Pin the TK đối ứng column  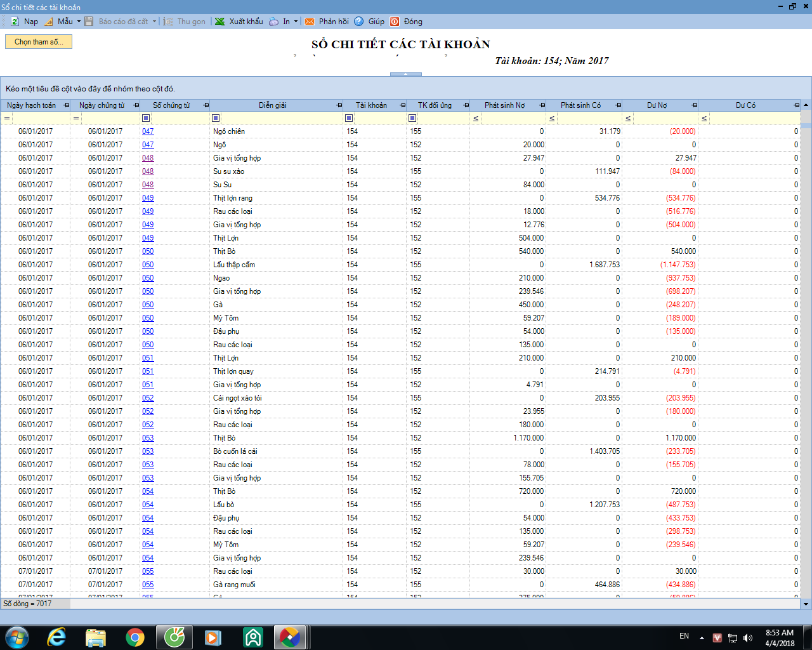[x=466, y=105]
